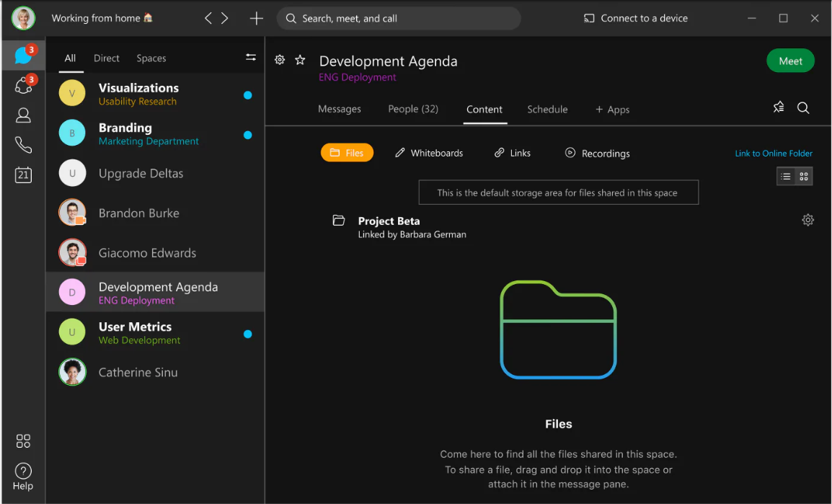832x504 pixels.
Task: Click the green Meet button
Action: [790, 61]
